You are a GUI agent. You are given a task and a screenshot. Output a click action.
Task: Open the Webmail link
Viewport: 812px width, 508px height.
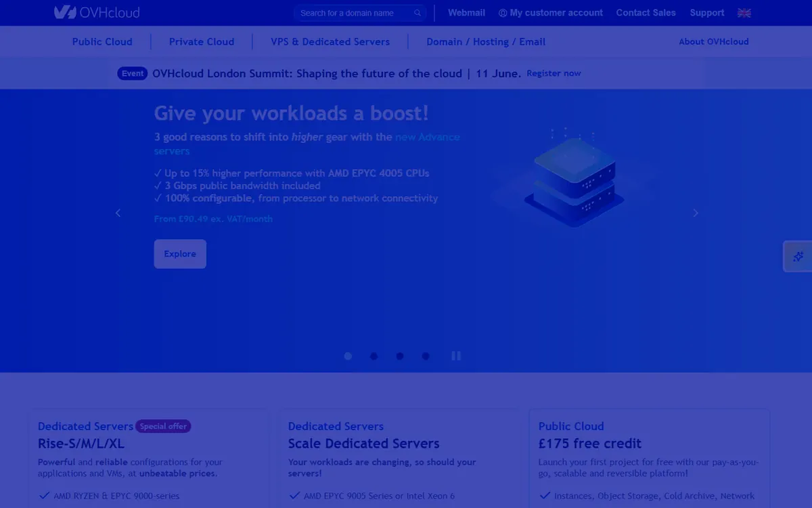click(466, 13)
